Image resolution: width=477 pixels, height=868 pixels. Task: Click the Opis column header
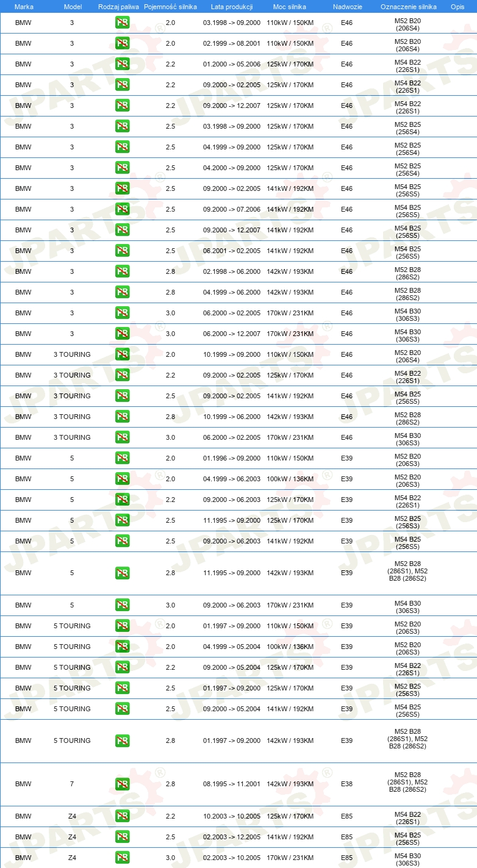[457, 6]
